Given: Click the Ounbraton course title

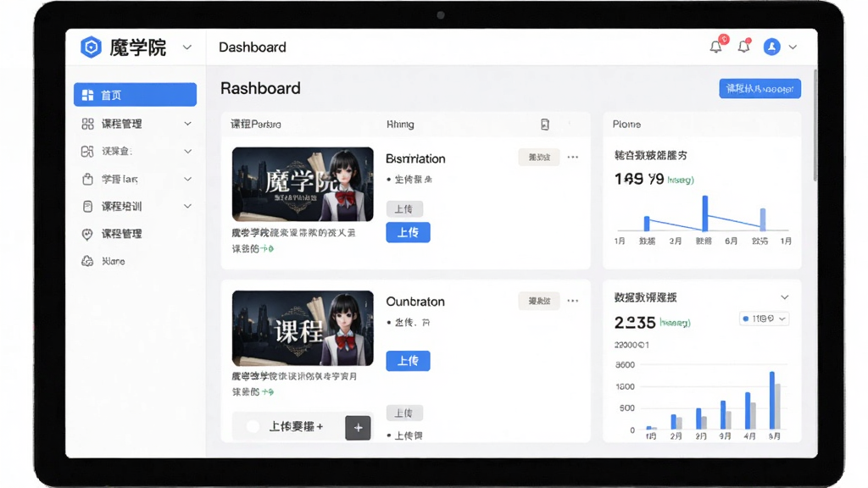Looking at the screenshot, I should click(x=415, y=302).
